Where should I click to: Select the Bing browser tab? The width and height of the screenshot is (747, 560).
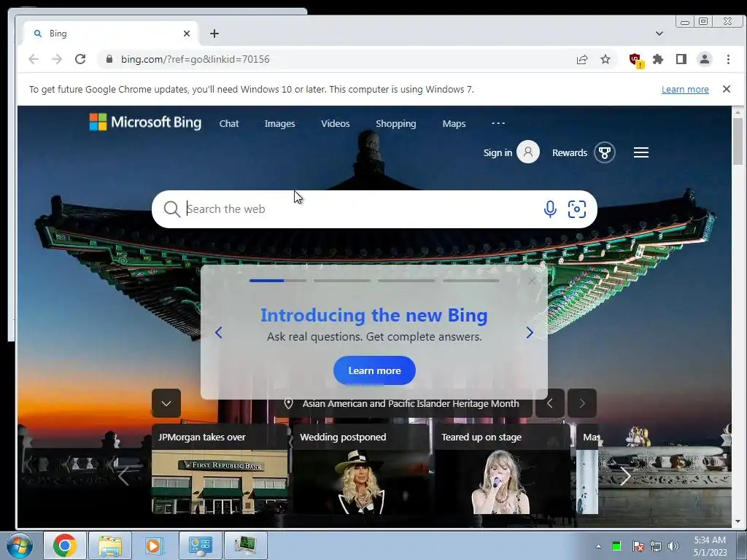coord(111,34)
